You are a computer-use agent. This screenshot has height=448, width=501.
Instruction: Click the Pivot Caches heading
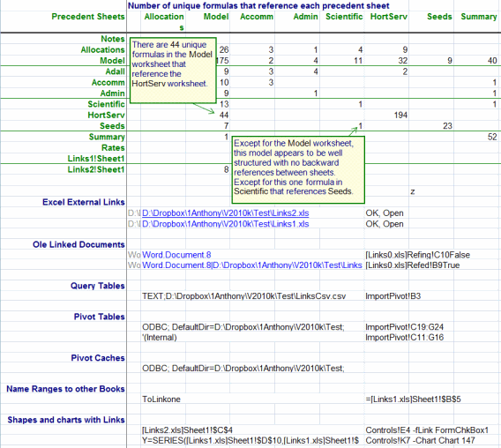click(x=98, y=358)
